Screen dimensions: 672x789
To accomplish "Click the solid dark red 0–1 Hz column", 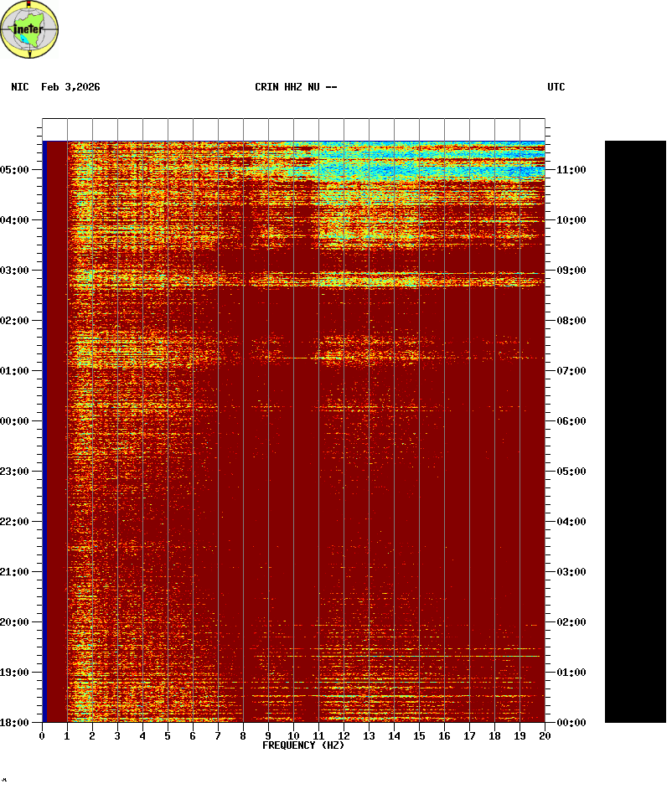I will (55, 431).
